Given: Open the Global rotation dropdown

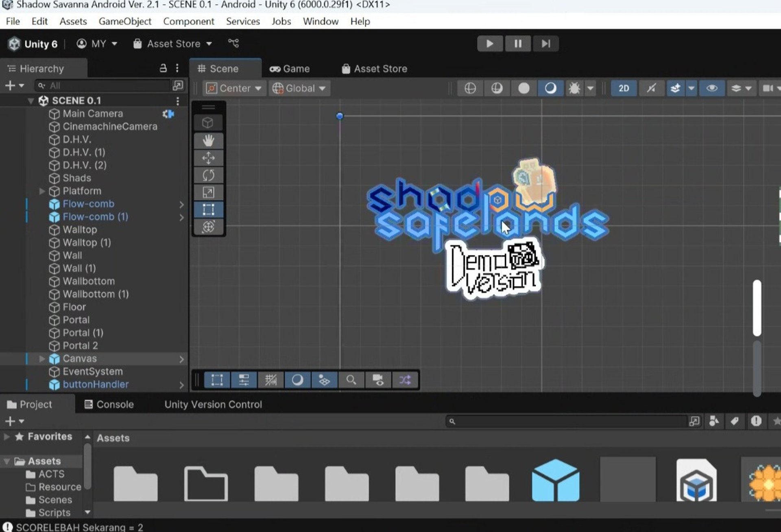Looking at the screenshot, I should pos(299,88).
